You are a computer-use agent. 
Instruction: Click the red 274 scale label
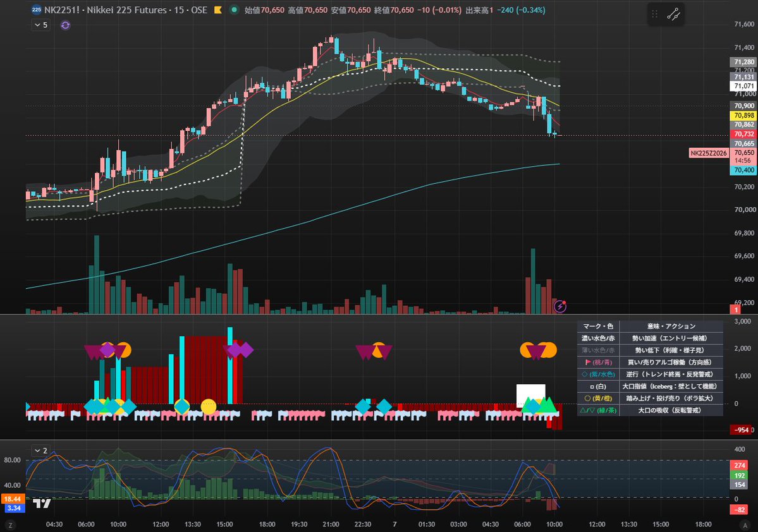coord(740,465)
